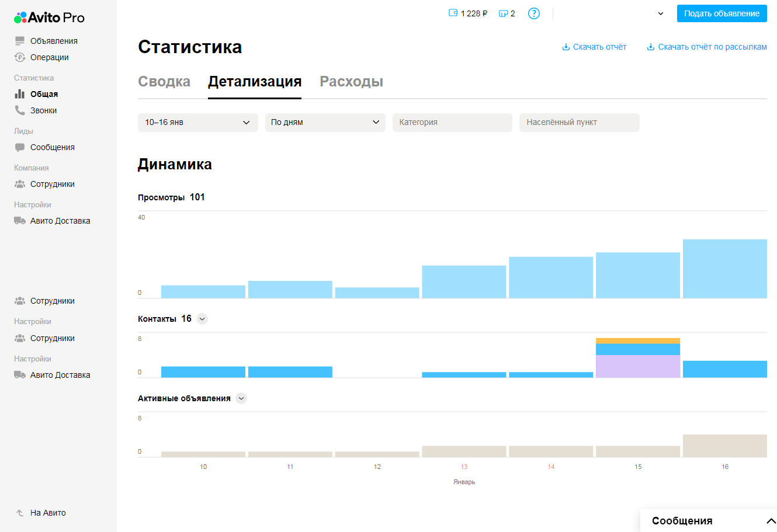This screenshot has width=777, height=532.
Task: Click the Avito Pro logo
Action: [50, 18]
